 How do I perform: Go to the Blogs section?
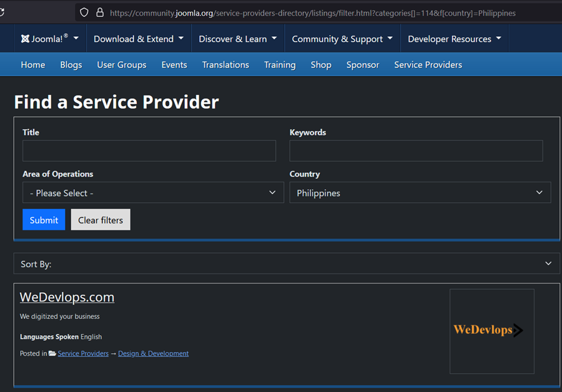(x=71, y=64)
